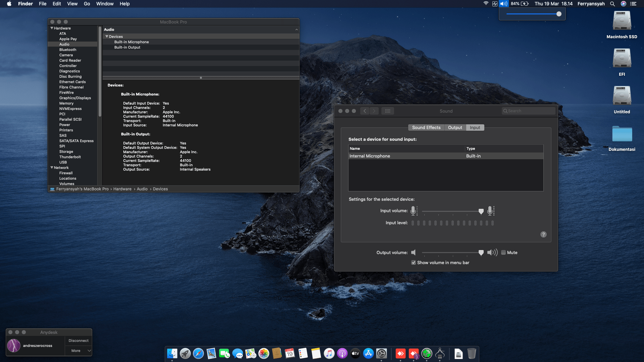Collapse the Hardware tree section
Image resolution: width=644 pixels, height=362 pixels.
[52, 28]
